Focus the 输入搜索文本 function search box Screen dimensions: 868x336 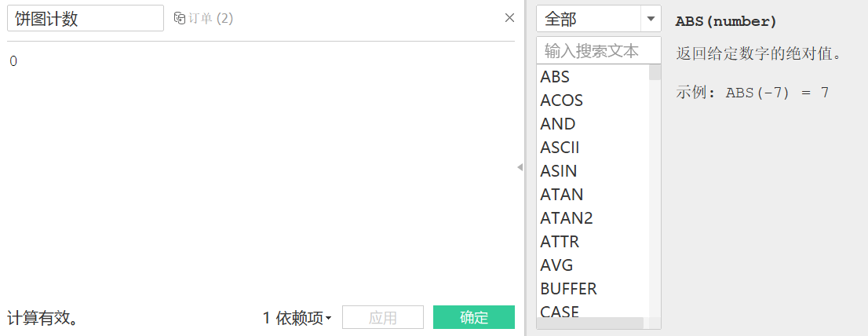(598, 51)
